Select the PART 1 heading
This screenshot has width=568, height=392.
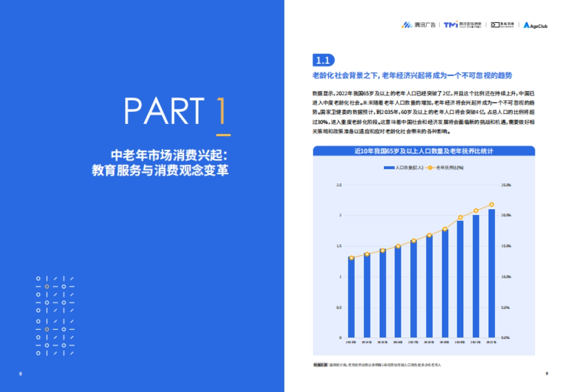coord(178,112)
